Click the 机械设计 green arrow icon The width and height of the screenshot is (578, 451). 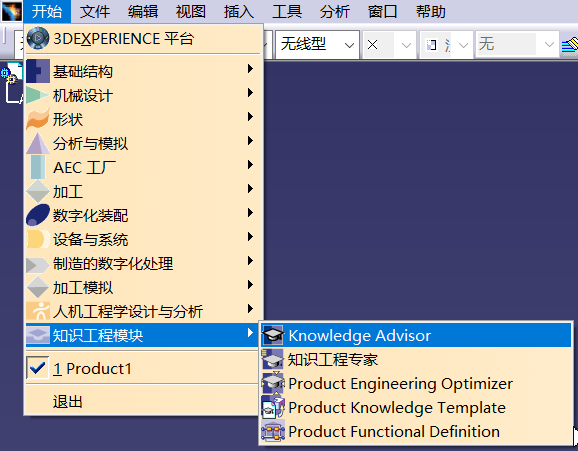click(38, 95)
